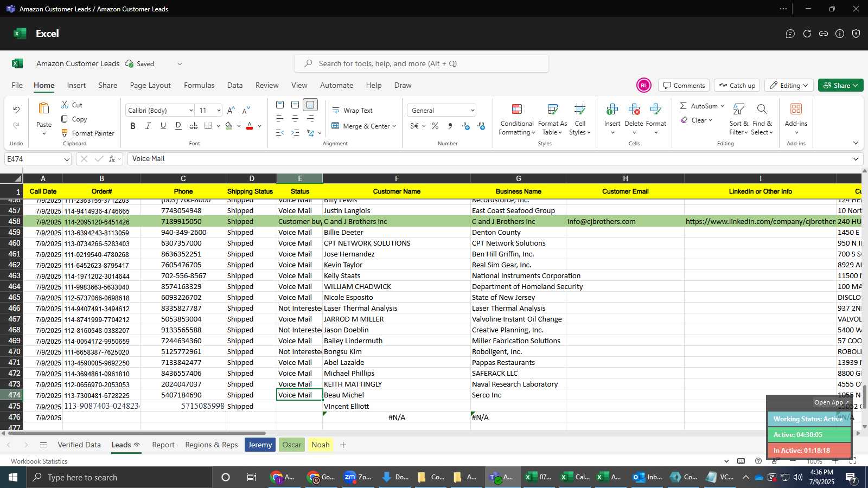Switch to the Verified Data sheet
The height and width of the screenshot is (488, 868).
[x=79, y=445]
